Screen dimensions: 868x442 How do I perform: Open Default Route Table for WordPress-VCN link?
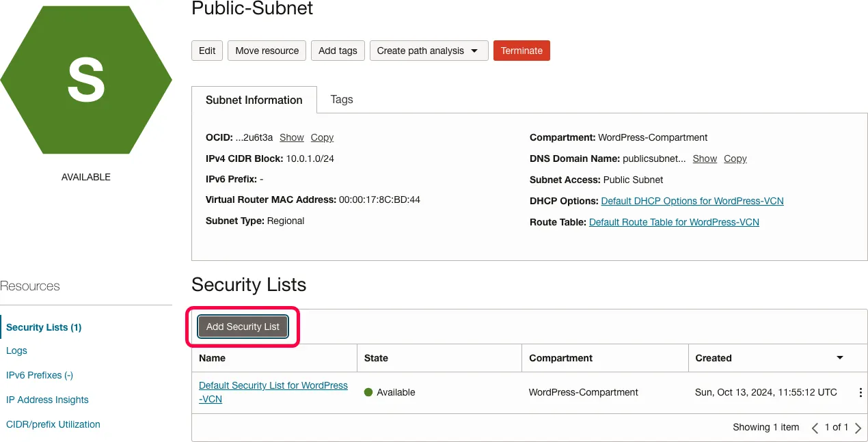674,222
